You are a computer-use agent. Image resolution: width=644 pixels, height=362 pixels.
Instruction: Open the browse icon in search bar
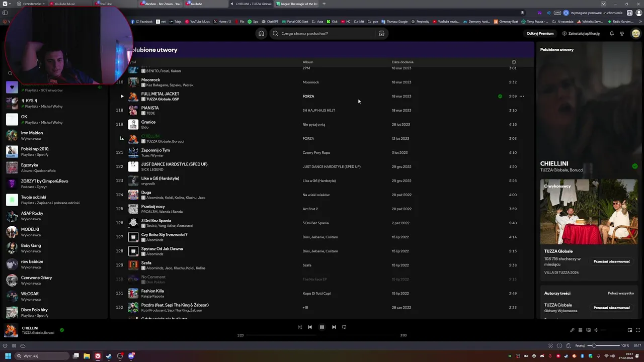[x=381, y=34]
